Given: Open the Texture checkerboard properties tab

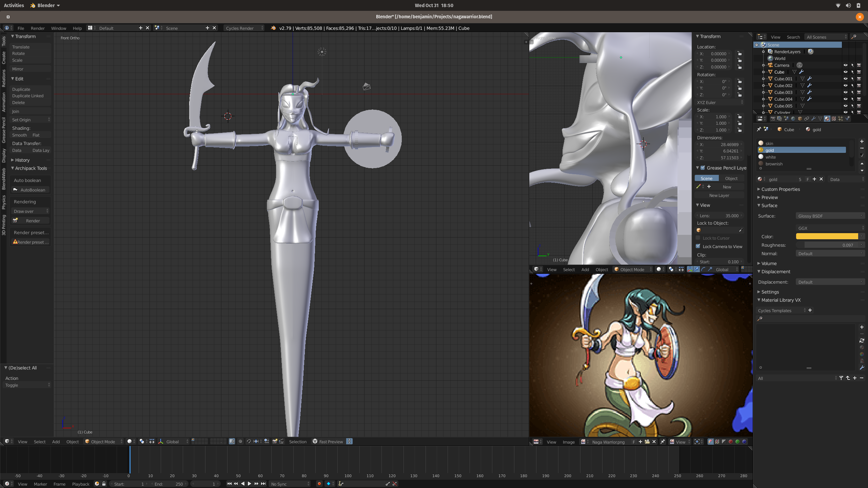Looking at the screenshot, I should pyautogui.click(x=834, y=119).
